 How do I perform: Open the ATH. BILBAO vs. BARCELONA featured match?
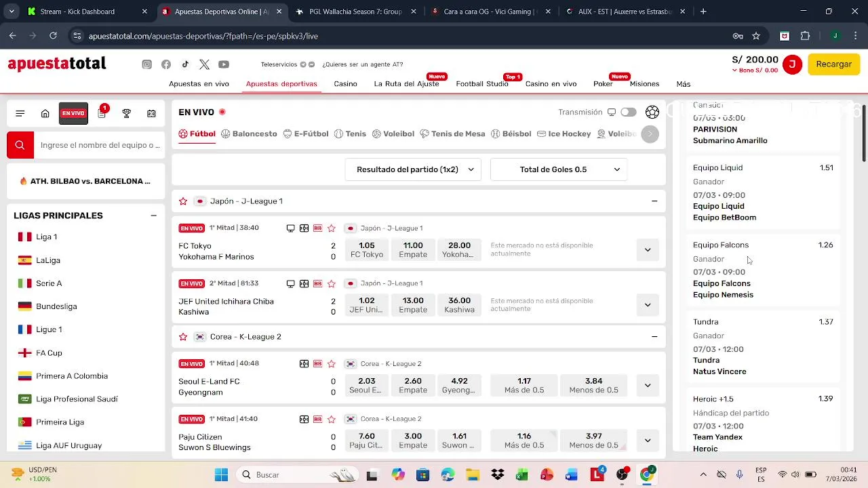tap(85, 181)
